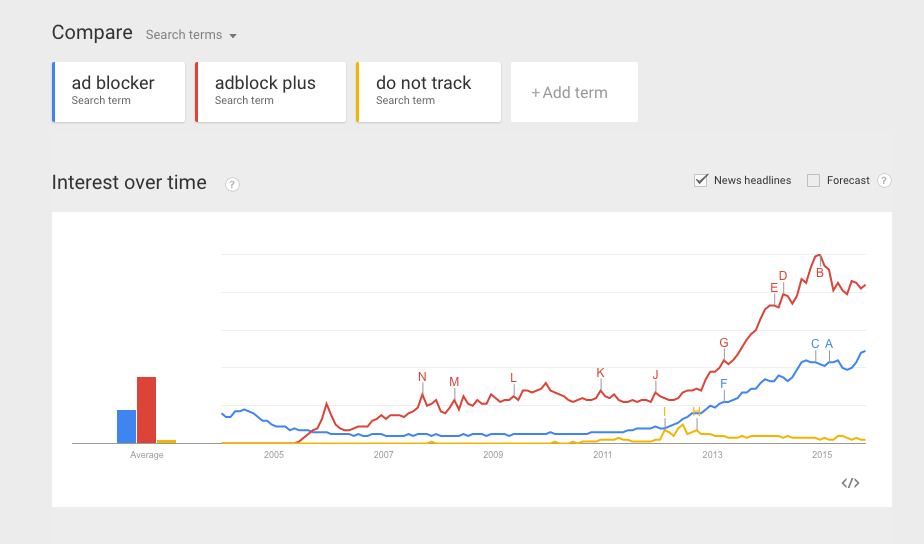Image resolution: width=924 pixels, height=544 pixels.
Task: Click the blue average bar
Action: coord(126,426)
